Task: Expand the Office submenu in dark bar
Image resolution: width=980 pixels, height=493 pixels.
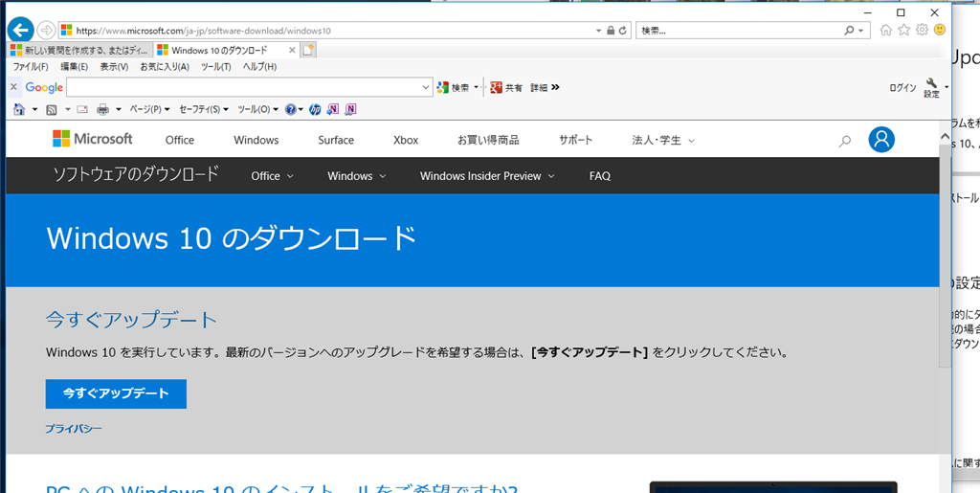Action: 272,176
